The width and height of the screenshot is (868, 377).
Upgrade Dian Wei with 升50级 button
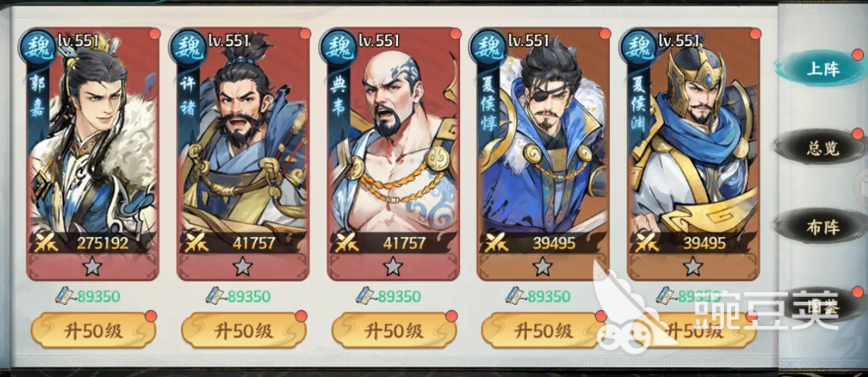[x=393, y=330]
